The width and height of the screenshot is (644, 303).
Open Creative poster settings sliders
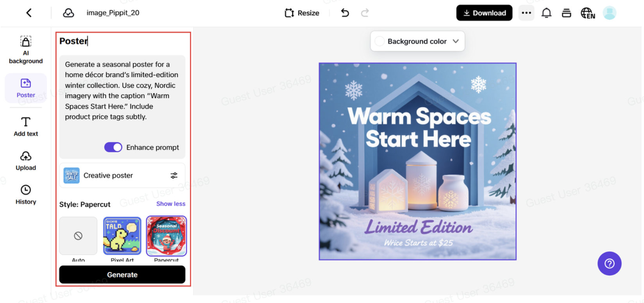point(174,176)
